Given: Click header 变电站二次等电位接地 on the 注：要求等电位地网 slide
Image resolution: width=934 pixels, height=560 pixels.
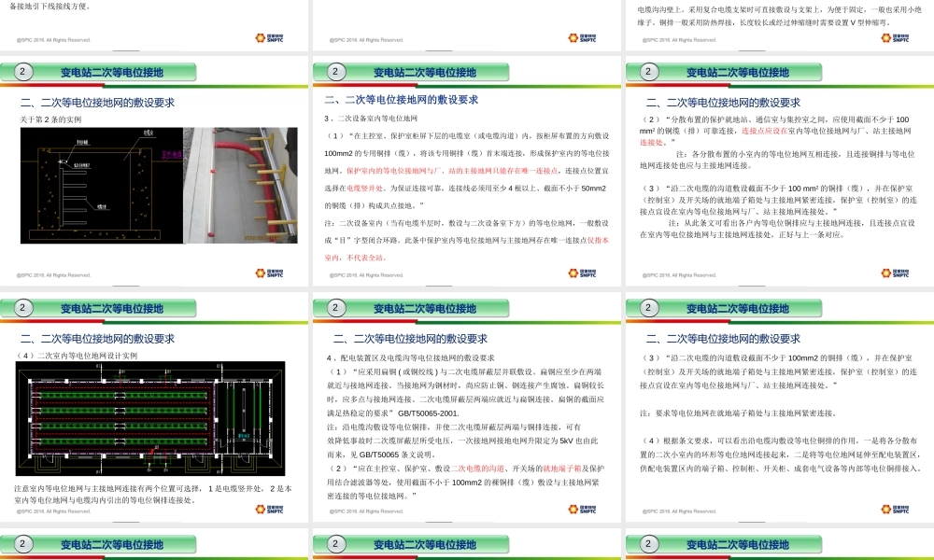Looking at the screenshot, I should pyautogui.click(x=738, y=309).
